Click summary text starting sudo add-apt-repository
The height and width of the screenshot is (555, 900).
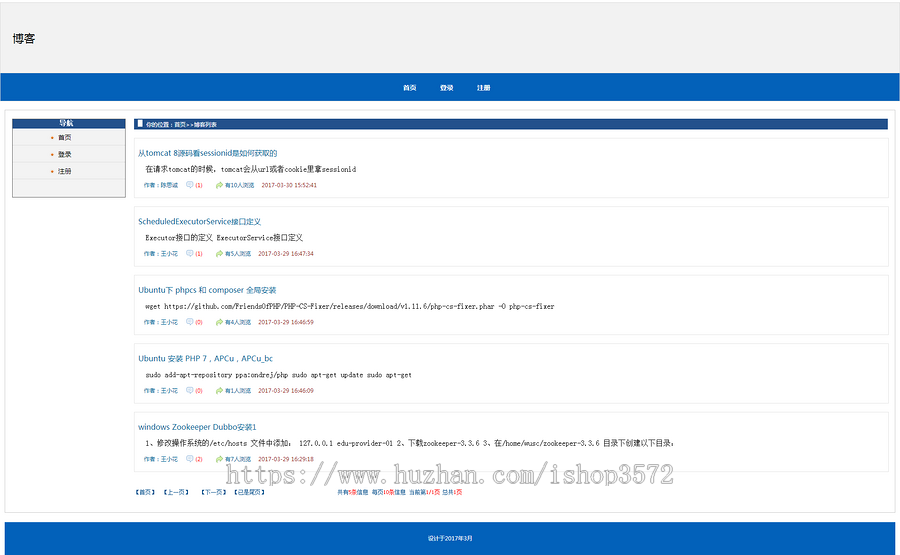(x=278, y=375)
